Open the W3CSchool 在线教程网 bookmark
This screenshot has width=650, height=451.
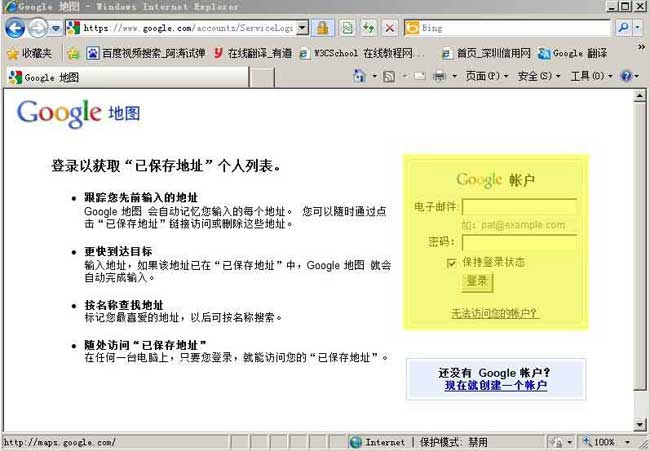coord(362,53)
